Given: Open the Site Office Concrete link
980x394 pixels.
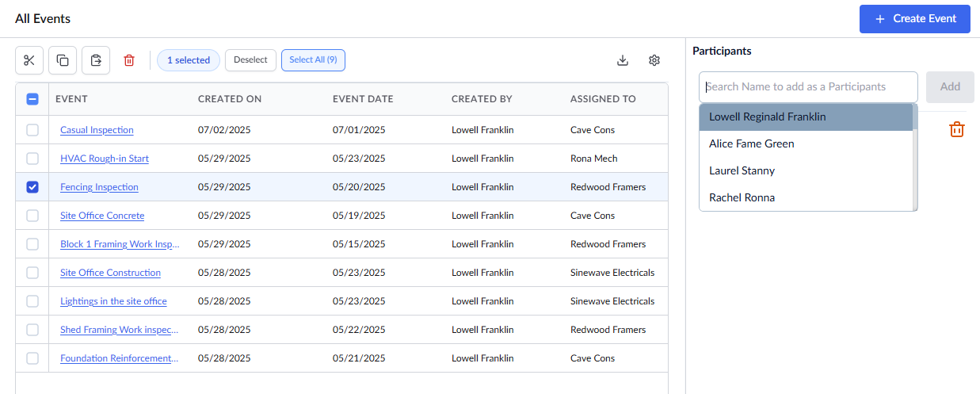Looking at the screenshot, I should point(102,216).
